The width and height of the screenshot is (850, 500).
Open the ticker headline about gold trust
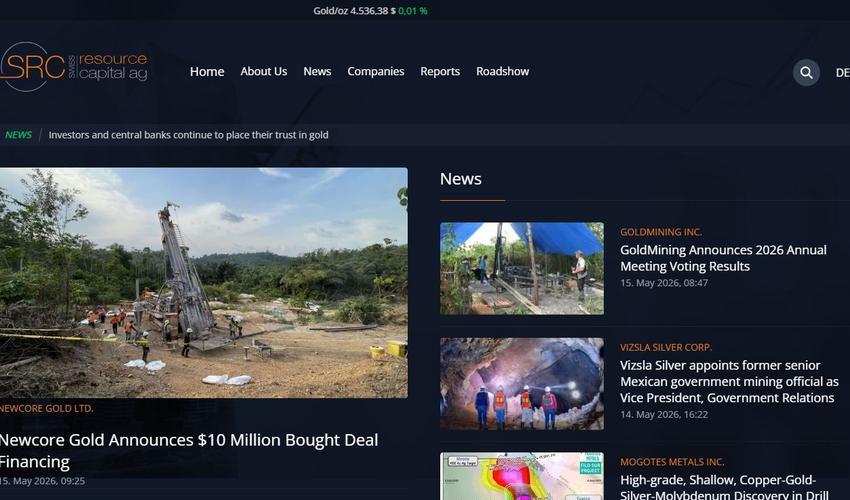(x=188, y=134)
